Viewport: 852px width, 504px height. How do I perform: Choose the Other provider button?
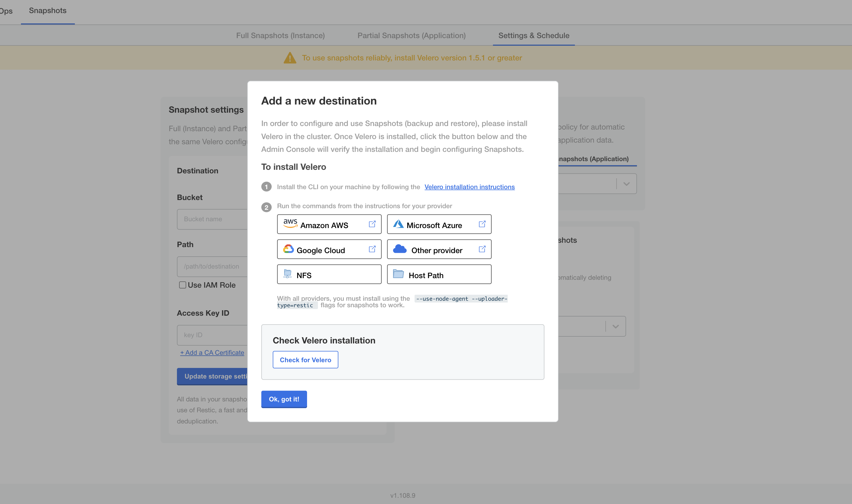pos(439,249)
